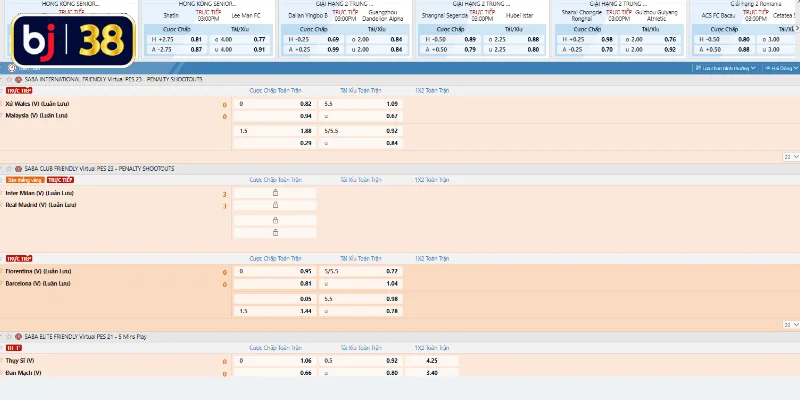Select A +0.25 odds 0.99 on Dalian card
800x400 pixels.
click(313, 49)
